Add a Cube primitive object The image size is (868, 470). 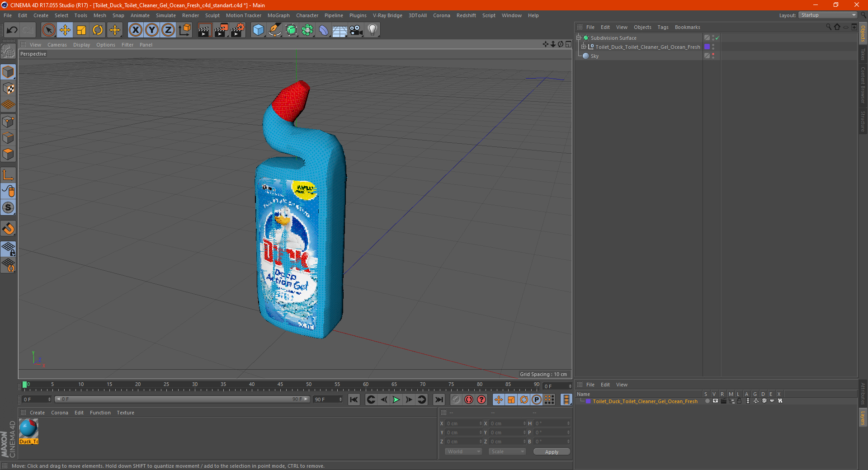coord(258,30)
